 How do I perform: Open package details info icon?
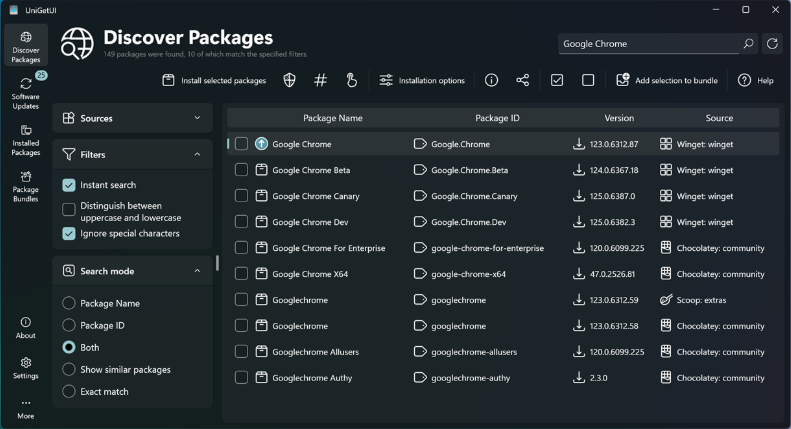[491, 80]
